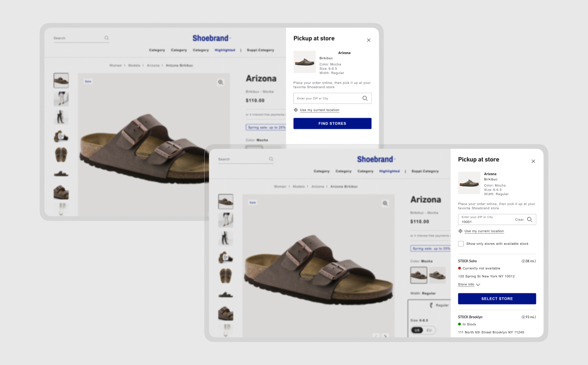
Task: Open Suppl.Category in the back window
Action: click(x=260, y=50)
